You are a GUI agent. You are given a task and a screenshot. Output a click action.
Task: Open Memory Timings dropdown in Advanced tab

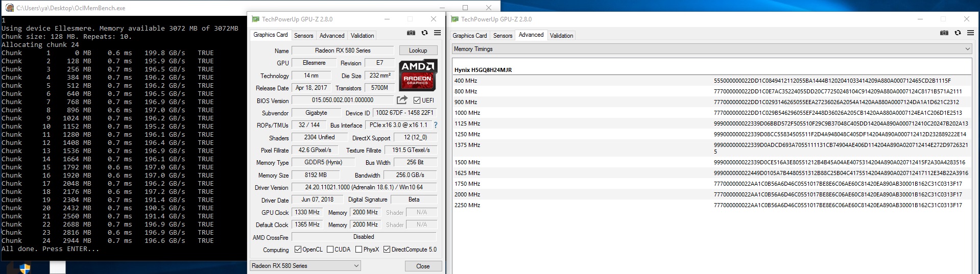712,49
